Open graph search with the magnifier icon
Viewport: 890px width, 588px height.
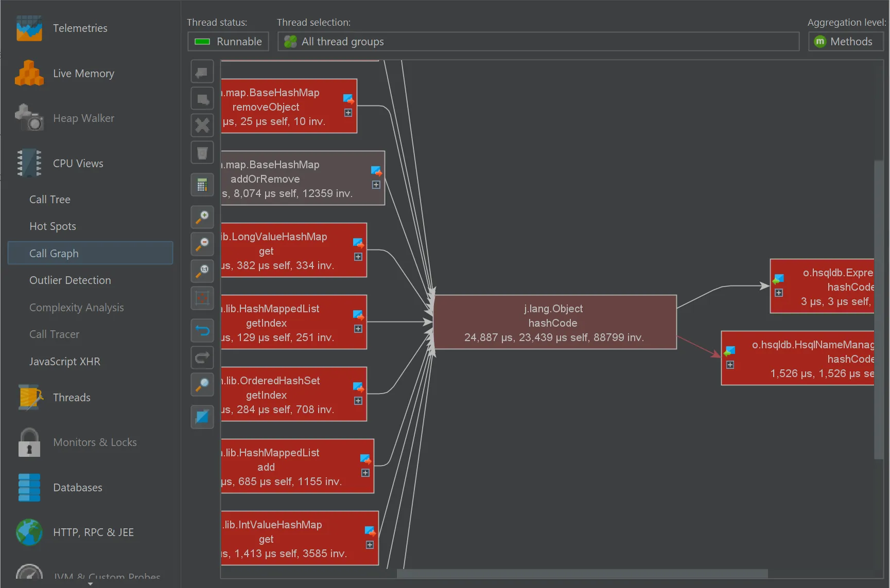coord(202,385)
